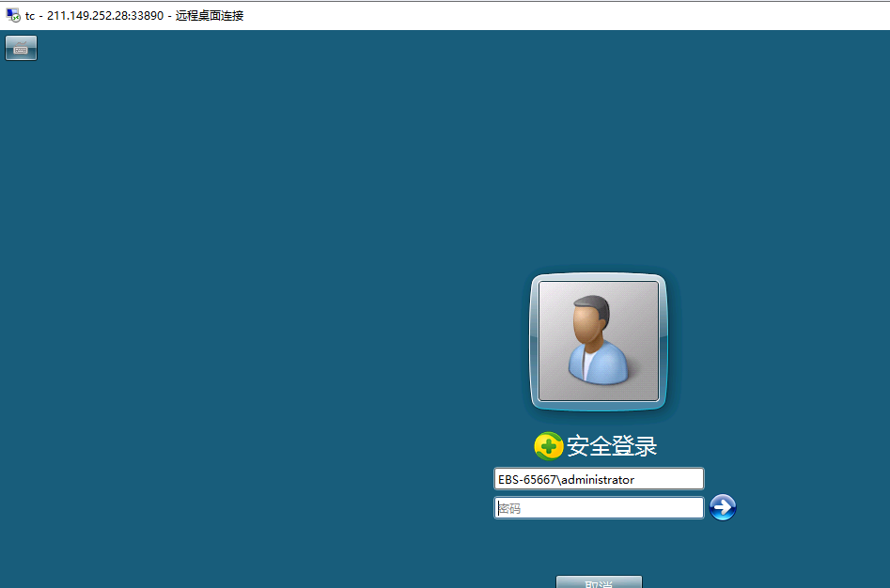Place cursor on "EBS-65667" domain text
The image size is (890, 588).
(x=527, y=479)
